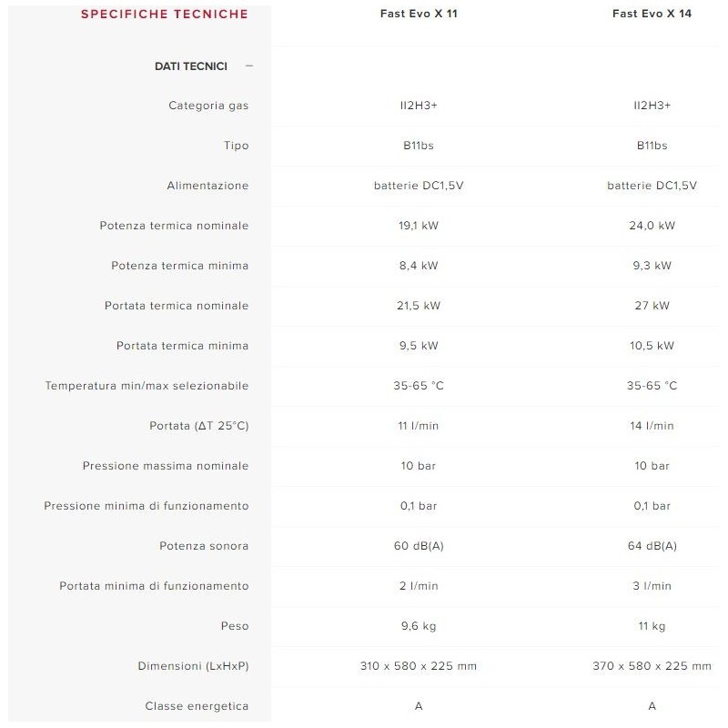Select the Portata termica minima label
The height and width of the screenshot is (728, 728).
pyautogui.click(x=182, y=346)
